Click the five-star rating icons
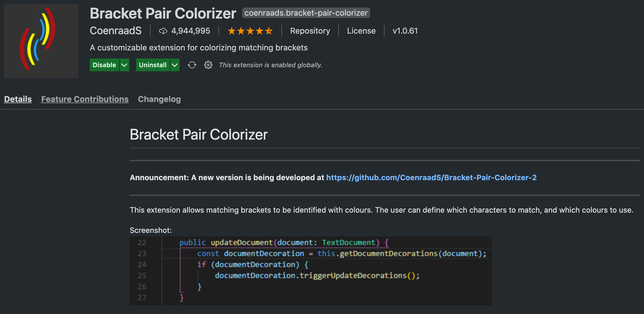Viewport: 644px width, 314px height. [250, 31]
